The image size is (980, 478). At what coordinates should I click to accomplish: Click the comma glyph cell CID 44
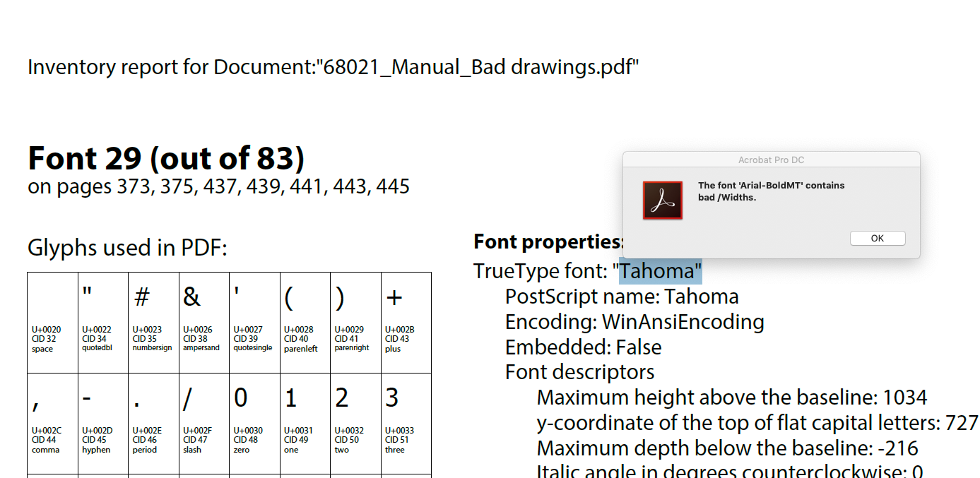52,424
